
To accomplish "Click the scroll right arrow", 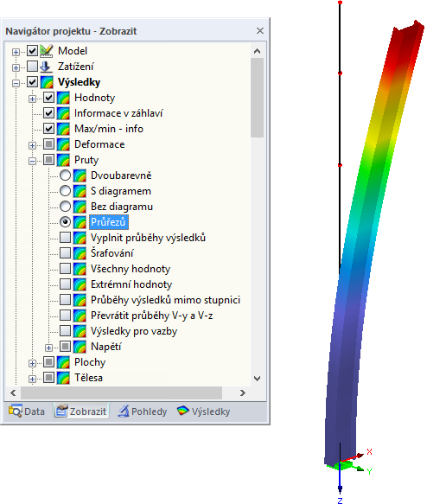I will (243, 392).
